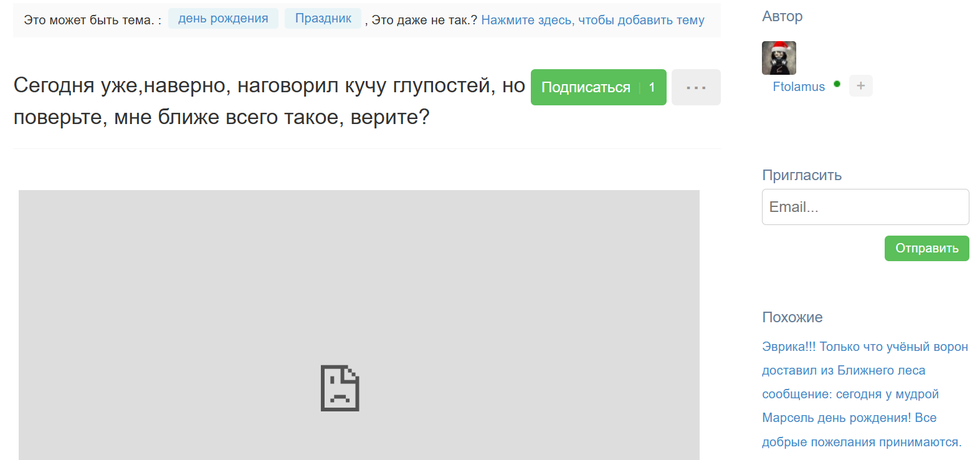
Task: Open the three-dot more options menu
Action: [695, 87]
